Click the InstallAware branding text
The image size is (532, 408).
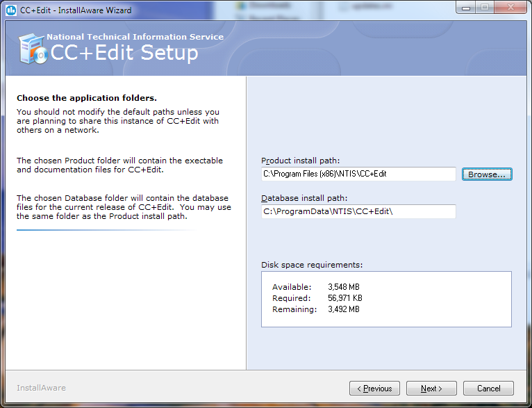pyautogui.click(x=42, y=388)
